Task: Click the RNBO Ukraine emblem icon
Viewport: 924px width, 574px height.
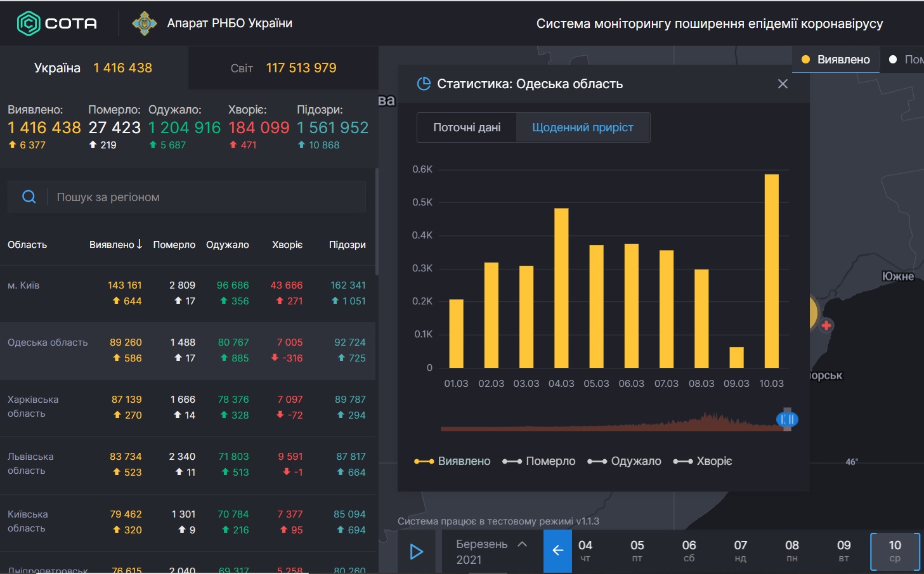Action: click(x=144, y=23)
